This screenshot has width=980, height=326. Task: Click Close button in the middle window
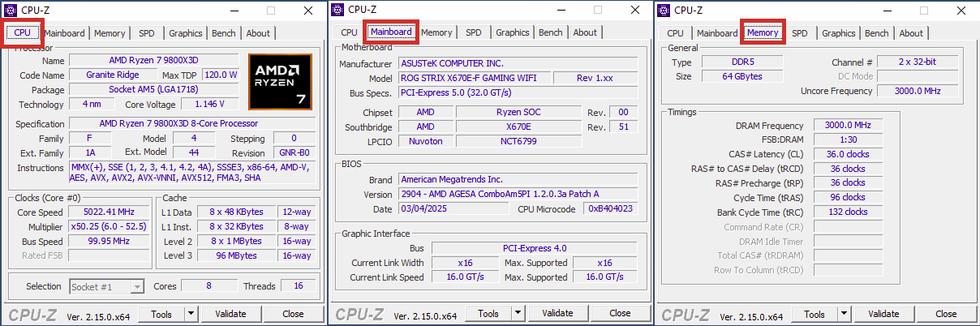click(x=620, y=313)
